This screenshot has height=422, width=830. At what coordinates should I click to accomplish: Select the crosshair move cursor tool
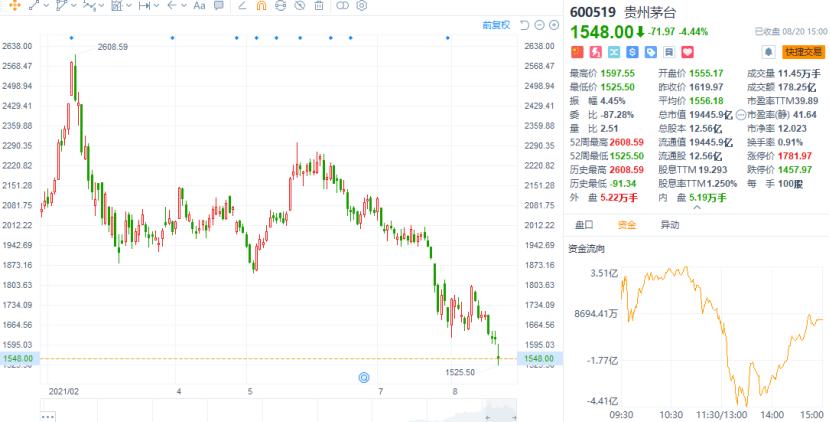pos(14,6)
